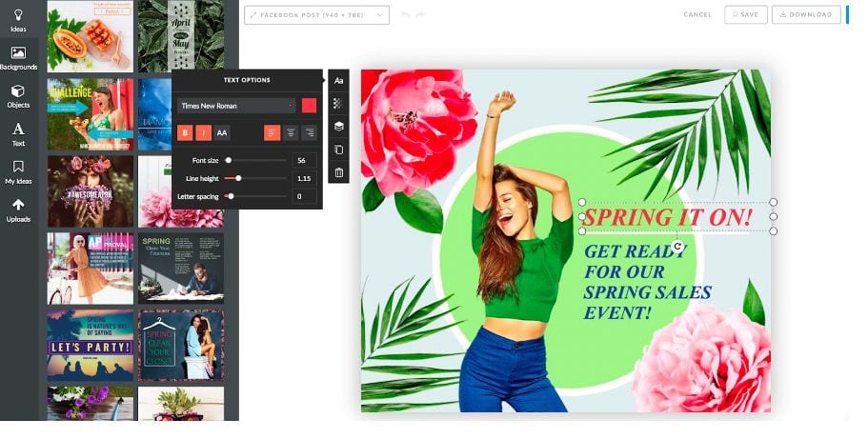This screenshot has height=439, width=868.
Task: Open the My Ideas bookmark tab
Action: click(x=18, y=172)
